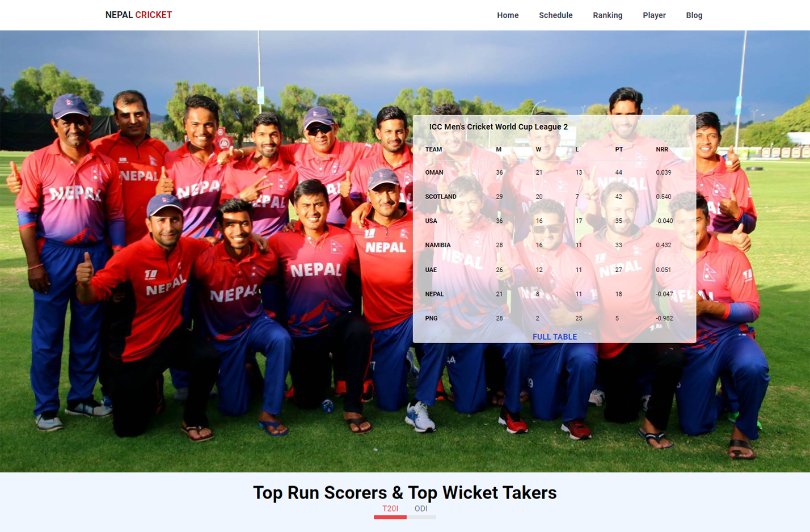Switch to the T20I tab

pos(390,509)
